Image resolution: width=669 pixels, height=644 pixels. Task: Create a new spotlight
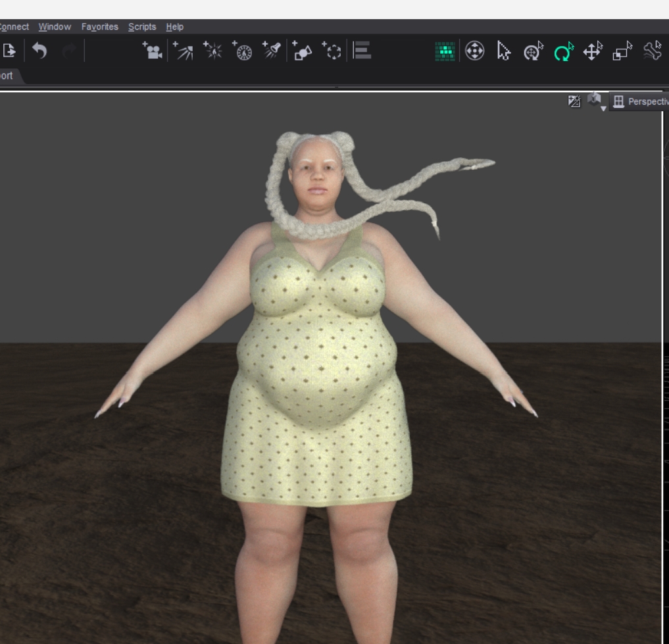coord(271,51)
